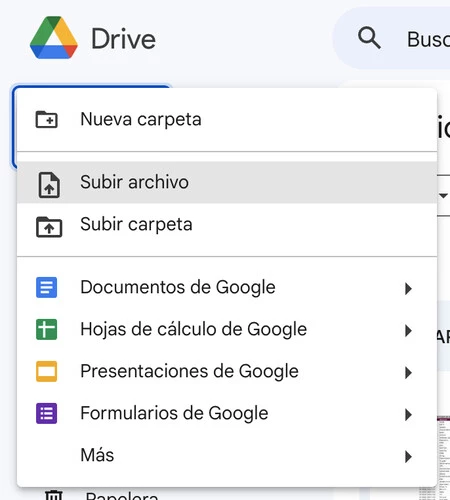Click the Subir archivo upload icon
This screenshot has height=500, width=450.
(x=49, y=185)
